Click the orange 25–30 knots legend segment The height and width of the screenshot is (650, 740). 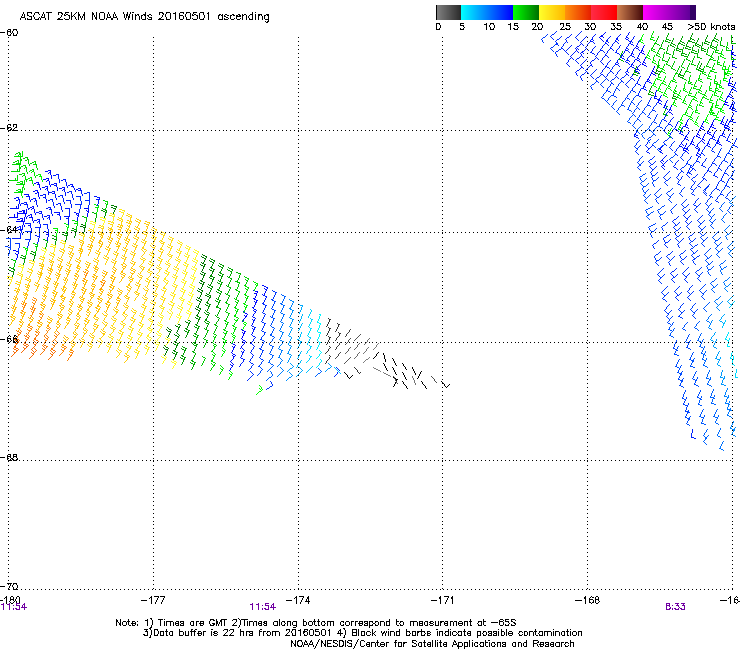point(578,12)
